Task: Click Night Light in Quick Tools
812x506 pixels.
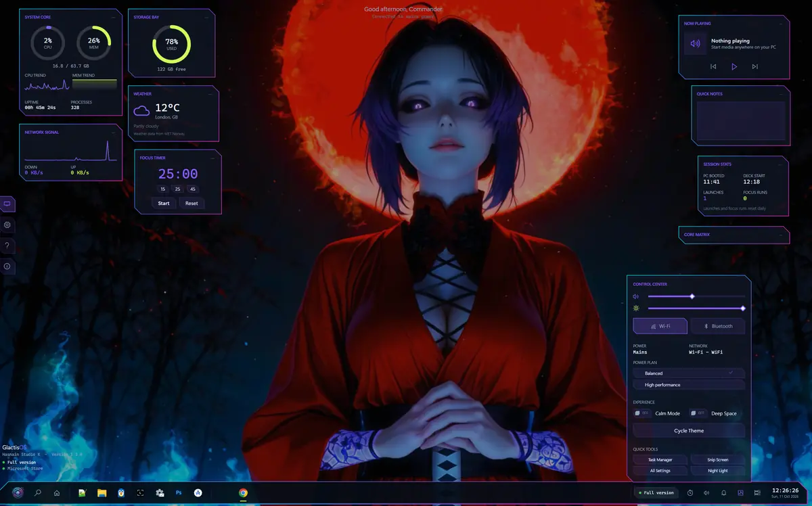Action: coord(718,471)
